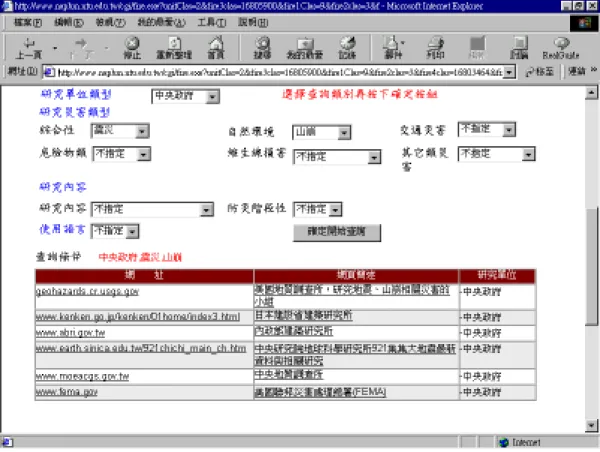Click the Windows logo throbber icon

click(x=584, y=23)
